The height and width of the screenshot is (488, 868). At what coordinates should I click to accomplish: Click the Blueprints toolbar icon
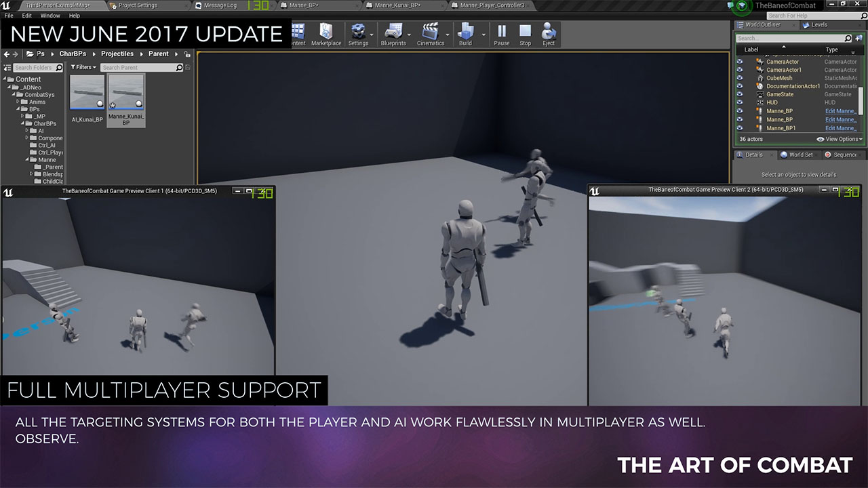click(393, 33)
